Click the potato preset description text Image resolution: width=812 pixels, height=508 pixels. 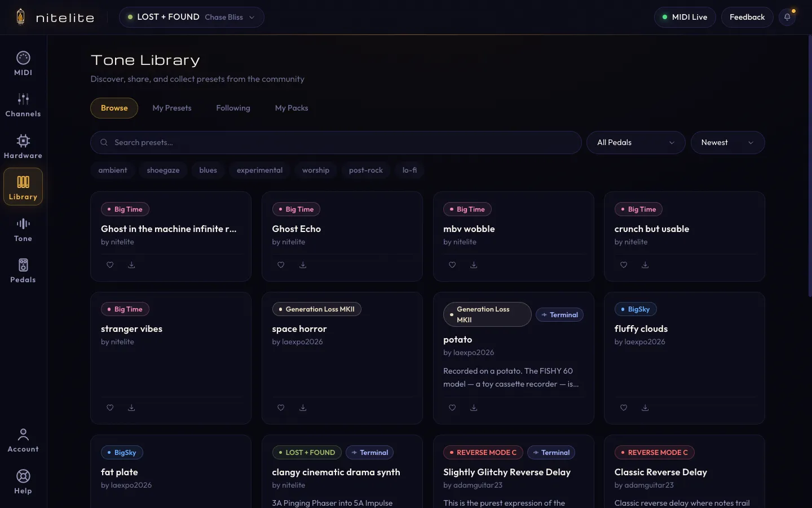tap(511, 378)
